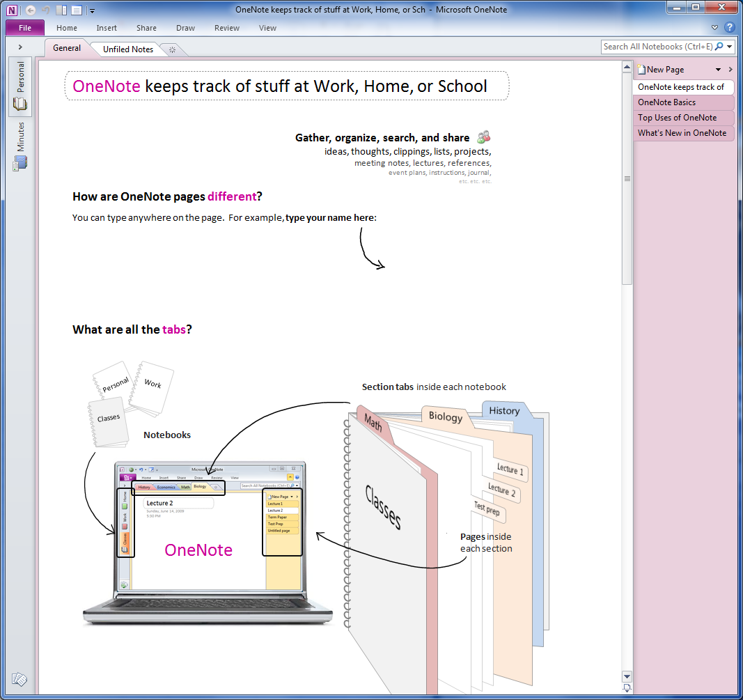Open the File tab

[x=25, y=28]
